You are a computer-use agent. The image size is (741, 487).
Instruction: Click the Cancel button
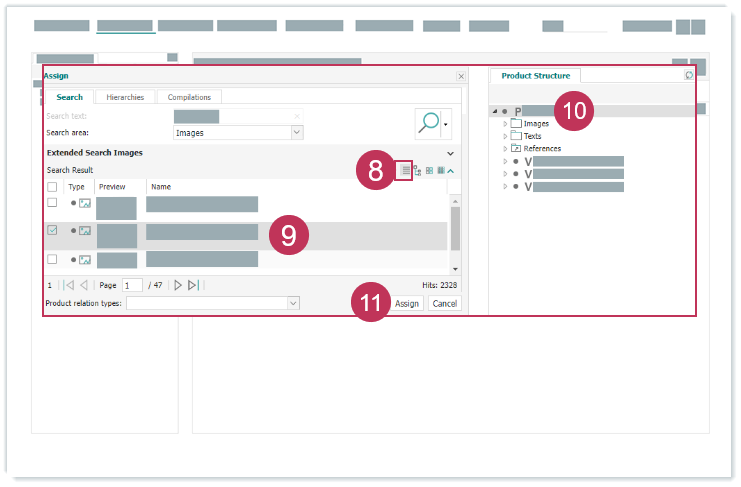pyautogui.click(x=444, y=303)
